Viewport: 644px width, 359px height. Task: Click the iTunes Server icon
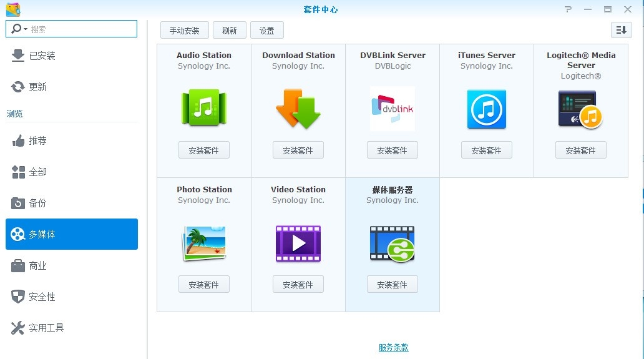click(x=487, y=109)
